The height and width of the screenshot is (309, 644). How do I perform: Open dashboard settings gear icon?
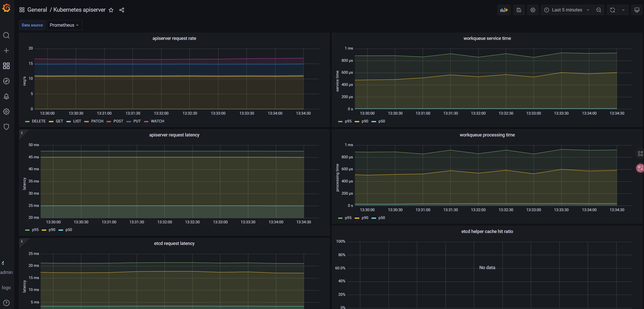[x=533, y=10]
